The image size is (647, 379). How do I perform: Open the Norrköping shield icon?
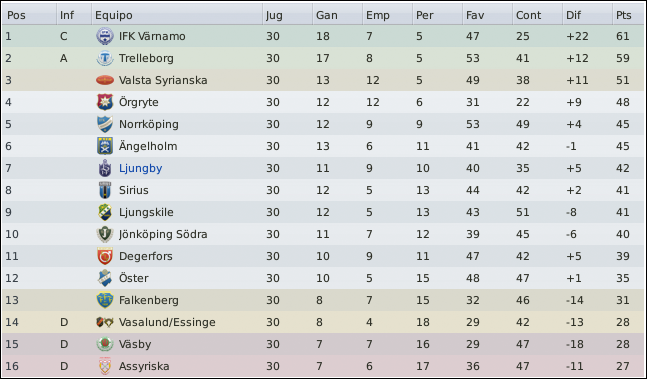105,124
